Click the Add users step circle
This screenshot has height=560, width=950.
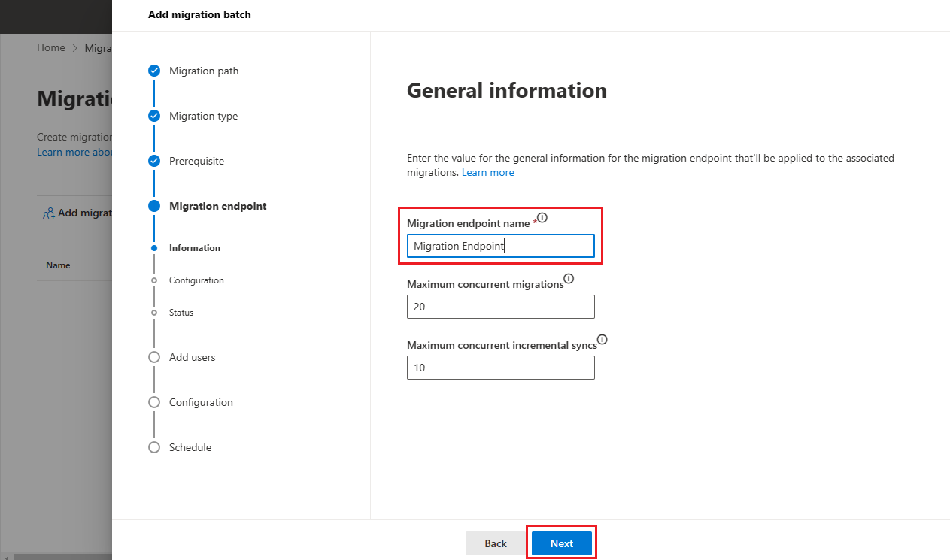point(154,357)
